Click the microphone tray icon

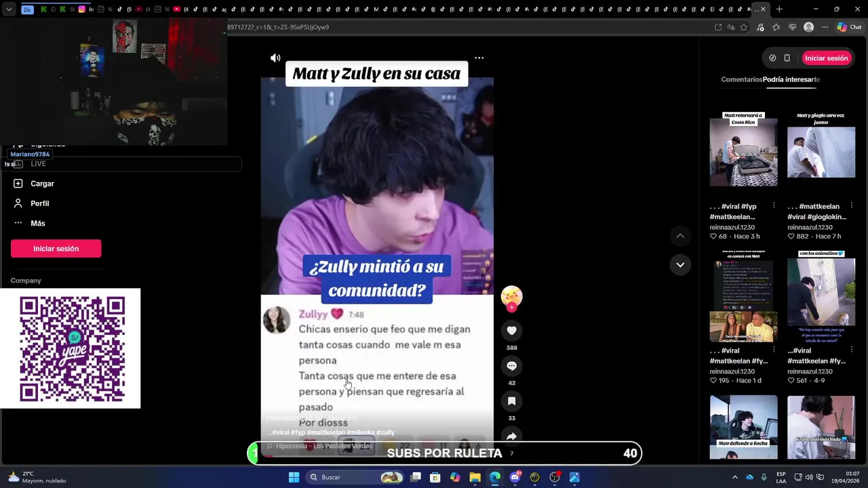coord(764,477)
